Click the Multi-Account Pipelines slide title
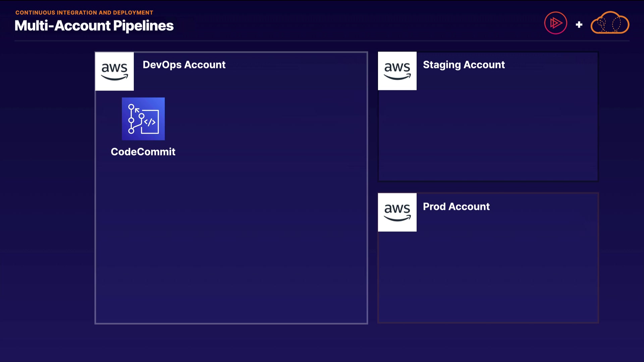Image resolution: width=644 pixels, height=362 pixels. point(94,26)
